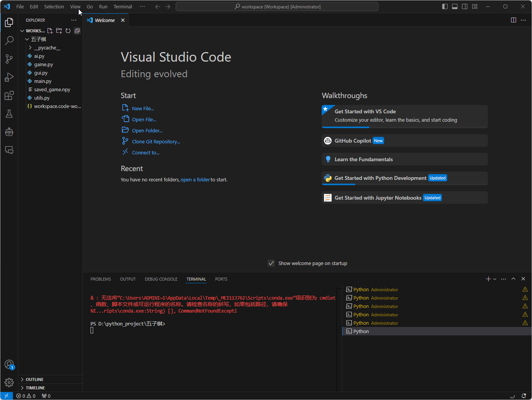Click the Connect to... link
Viewport: 532px width, 400px height.
[x=146, y=152]
